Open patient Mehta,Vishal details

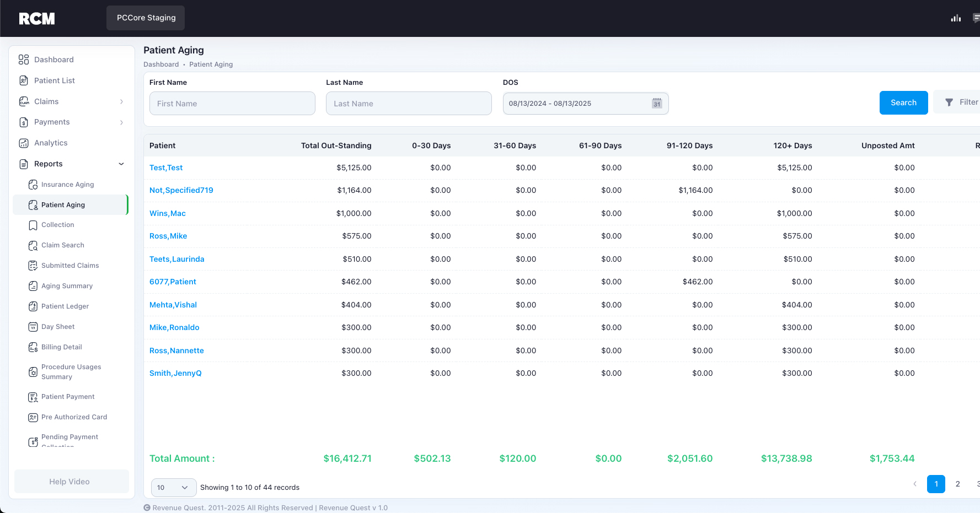tap(173, 304)
